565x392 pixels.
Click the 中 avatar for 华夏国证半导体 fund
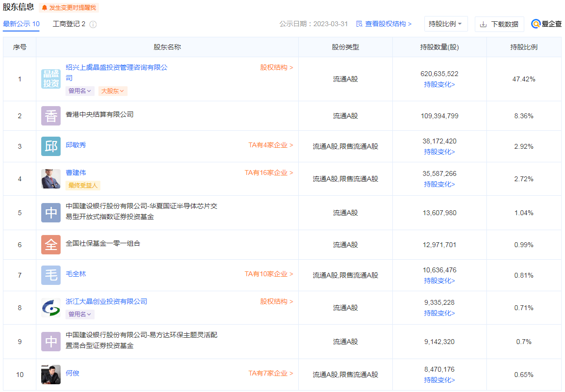[x=51, y=213]
